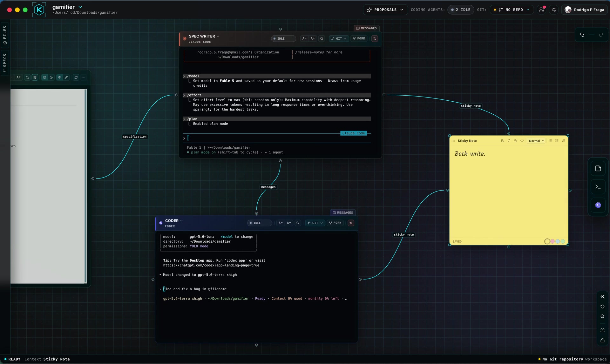Viewport: 610px width, 364px height.
Task: Click the gamifier app logo icon
Action: coord(39,10)
